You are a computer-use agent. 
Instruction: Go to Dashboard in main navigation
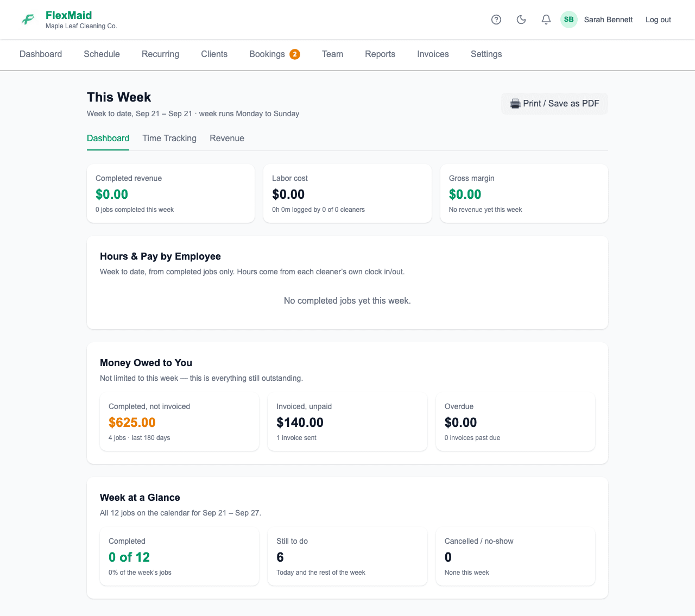tap(41, 54)
